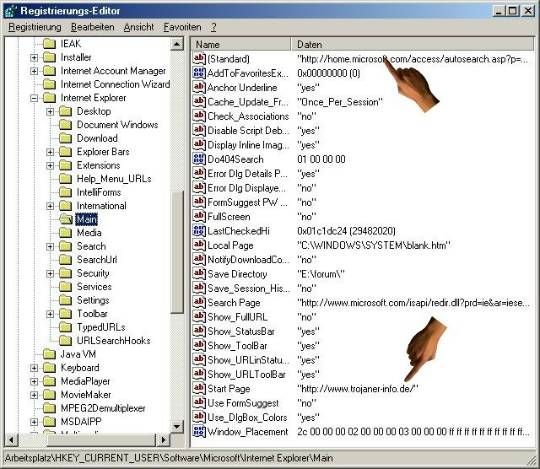Select the TypedURLs folder icon

point(65,327)
